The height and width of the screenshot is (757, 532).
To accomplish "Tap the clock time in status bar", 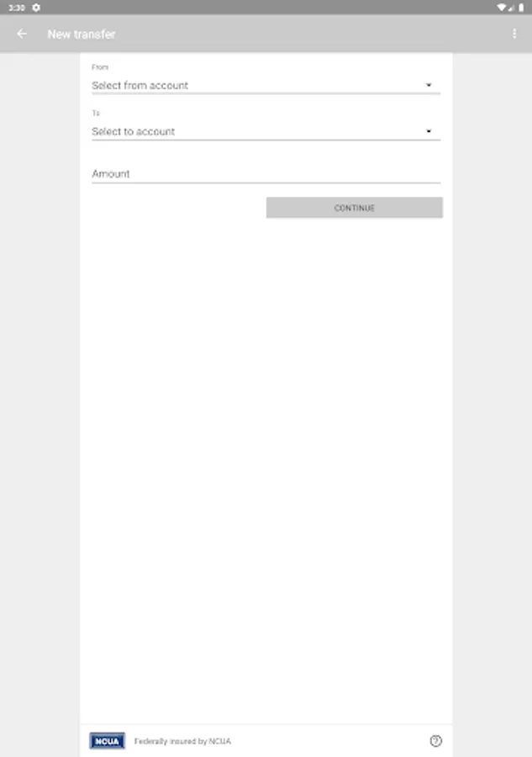I will pos(17,8).
